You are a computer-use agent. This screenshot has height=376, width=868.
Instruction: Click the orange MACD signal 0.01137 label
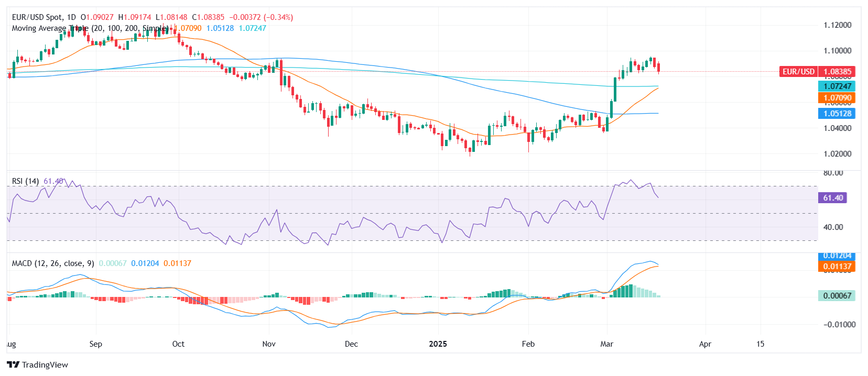(x=837, y=267)
